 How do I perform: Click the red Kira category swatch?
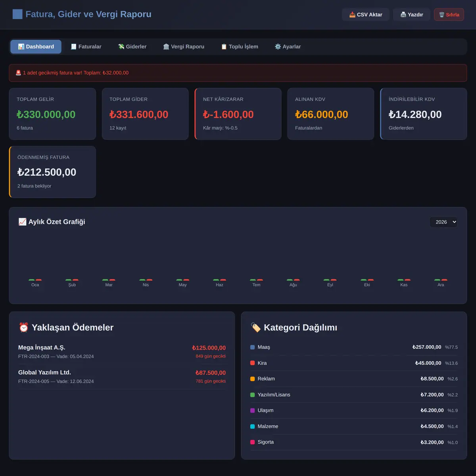coord(253,363)
